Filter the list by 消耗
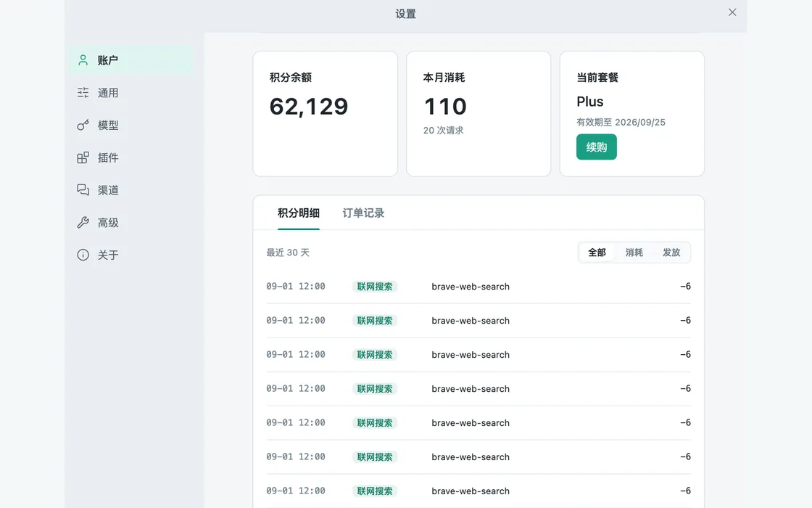812x508 pixels. 634,253
